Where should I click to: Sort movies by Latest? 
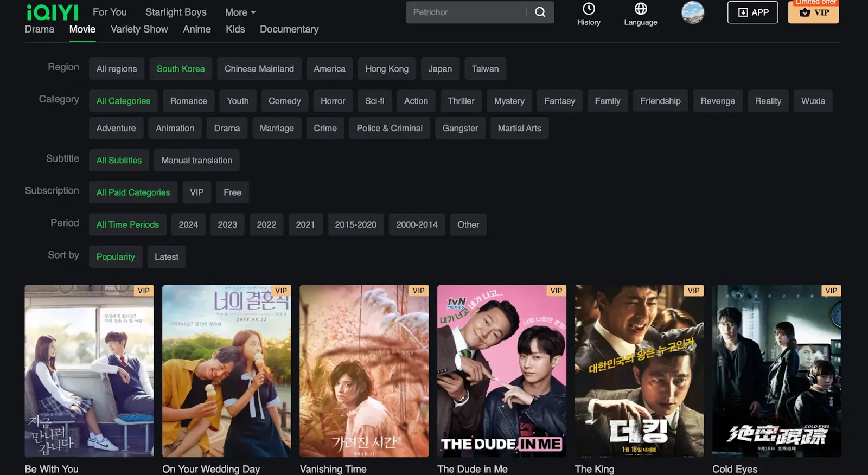(x=167, y=257)
